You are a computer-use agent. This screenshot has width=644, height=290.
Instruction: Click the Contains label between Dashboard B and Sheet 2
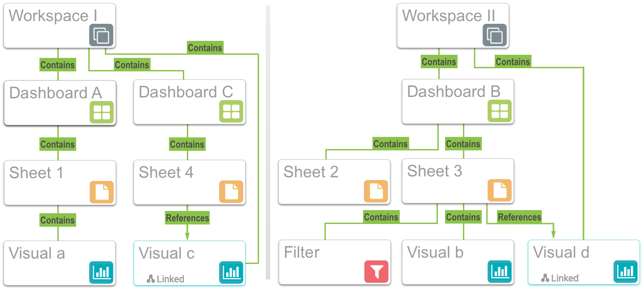tap(390, 144)
